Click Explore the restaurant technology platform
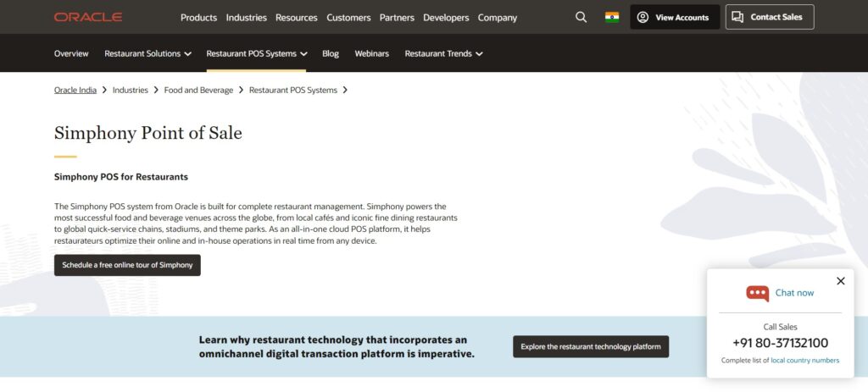 [591, 346]
